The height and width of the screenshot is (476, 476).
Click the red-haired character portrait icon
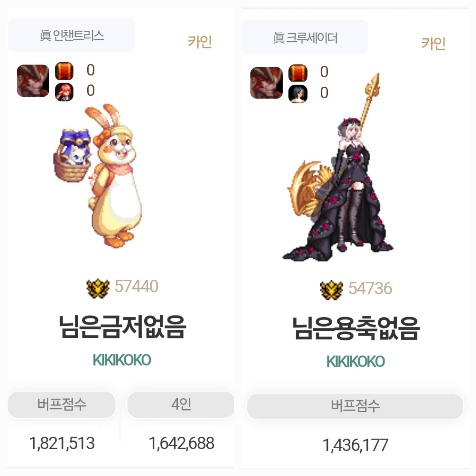pos(64,92)
